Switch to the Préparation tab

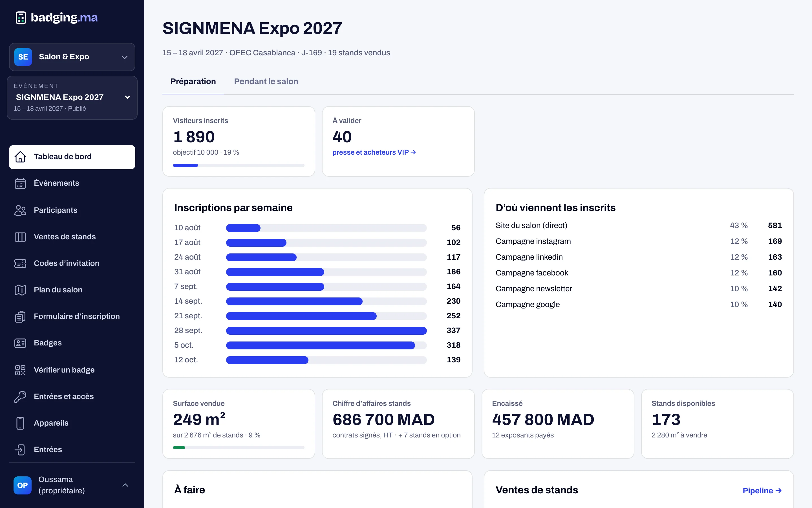(193, 81)
